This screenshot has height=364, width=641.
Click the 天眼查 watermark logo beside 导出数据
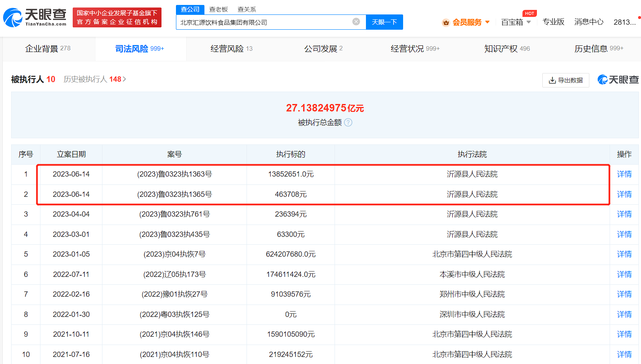pyautogui.click(x=618, y=80)
